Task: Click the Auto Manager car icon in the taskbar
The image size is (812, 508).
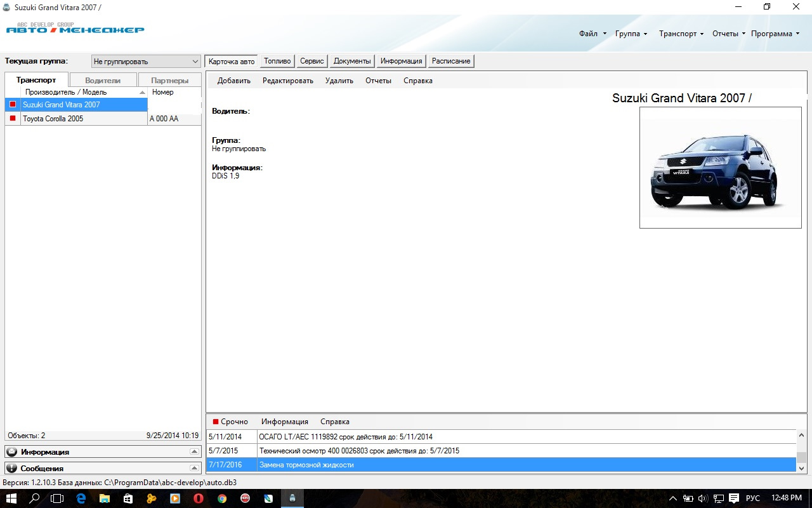Action: coord(292,498)
